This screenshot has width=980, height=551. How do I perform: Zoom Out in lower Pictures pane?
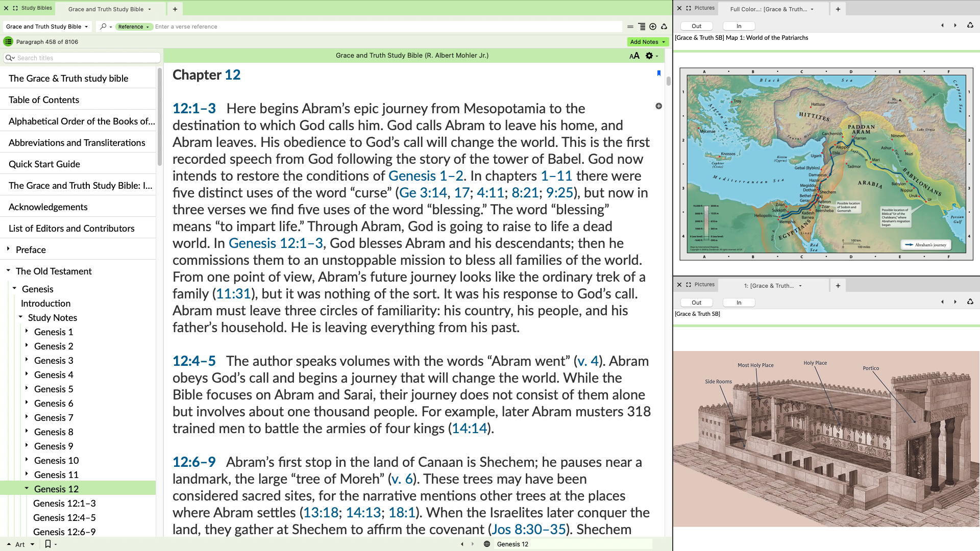(696, 303)
